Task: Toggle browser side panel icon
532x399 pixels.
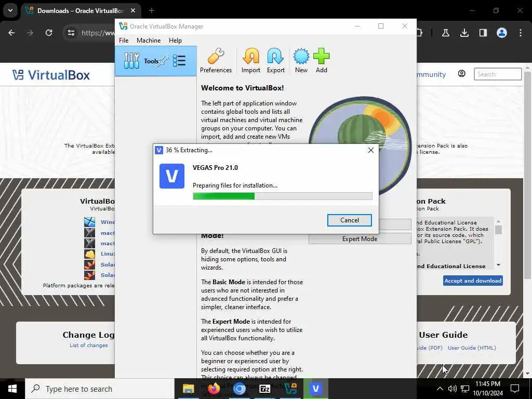Action: click(x=483, y=33)
